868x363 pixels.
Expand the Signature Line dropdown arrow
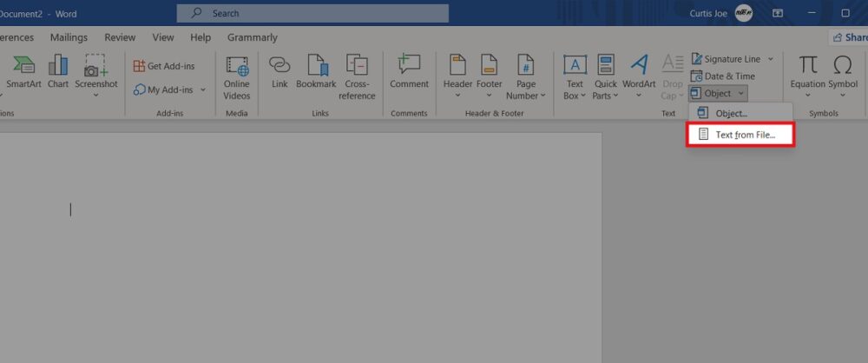point(770,59)
